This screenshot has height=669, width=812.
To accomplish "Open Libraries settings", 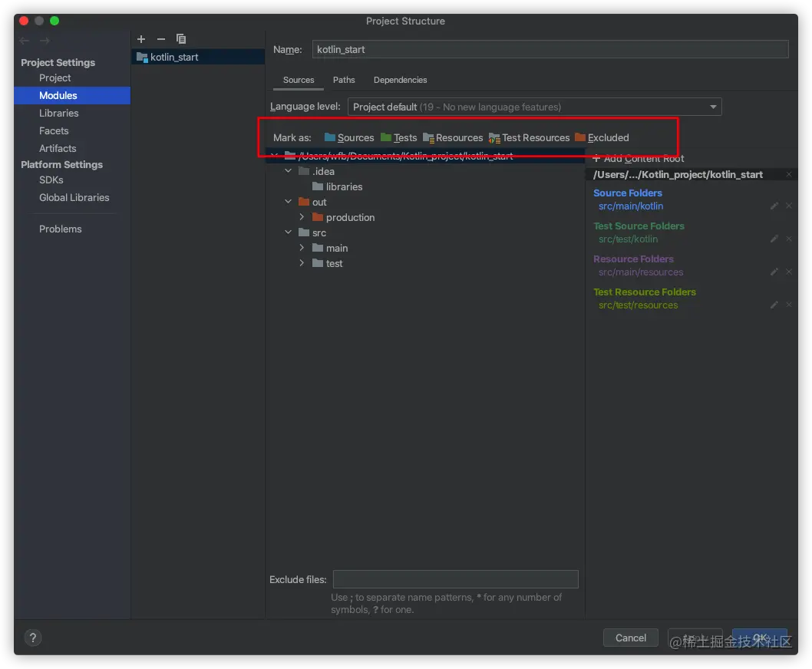I will click(x=59, y=113).
